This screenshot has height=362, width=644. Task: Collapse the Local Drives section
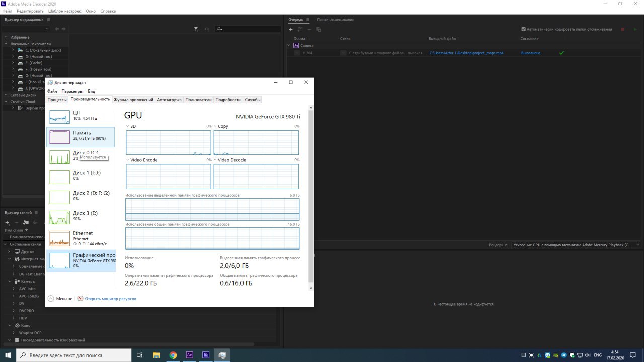coord(6,44)
